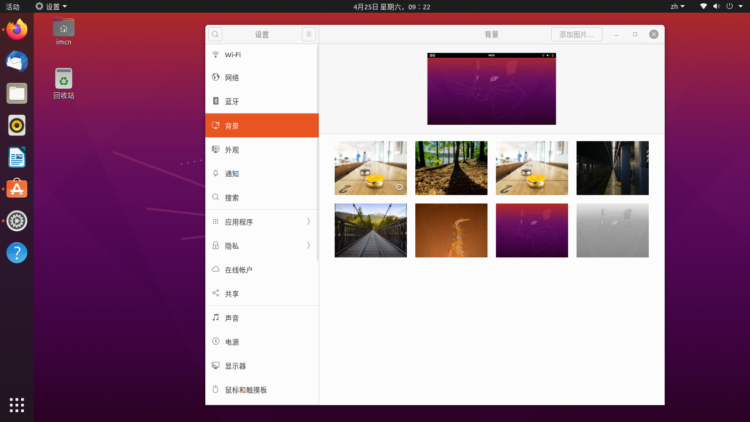Go to 通知 (Notifications) settings
The height and width of the screenshot is (422, 750).
pos(232,174)
